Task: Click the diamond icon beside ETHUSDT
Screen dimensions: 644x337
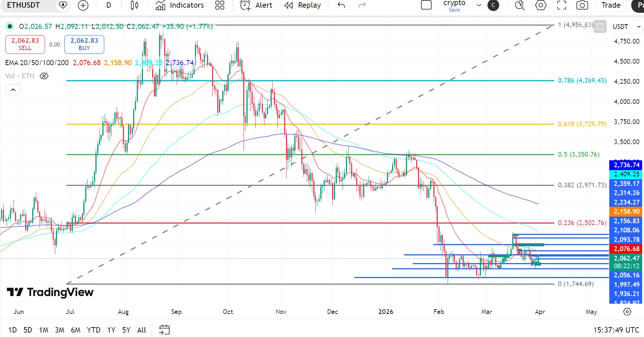Action: pos(63,5)
